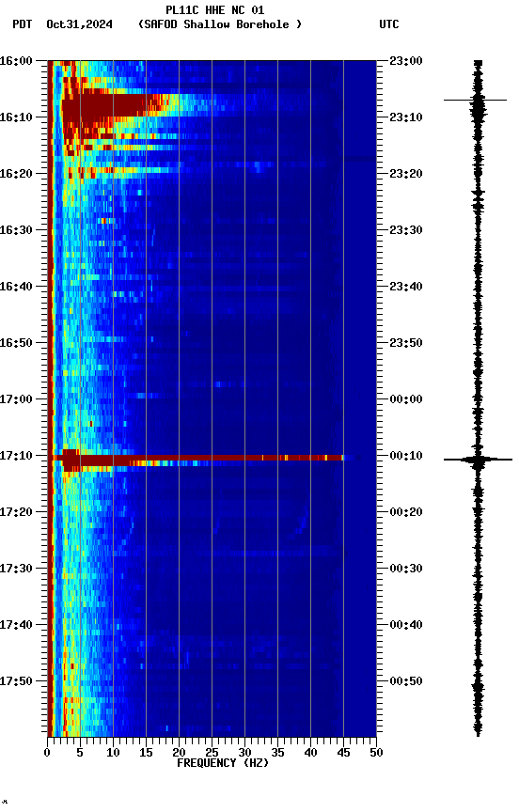Click the UTC timezone label

389,24
